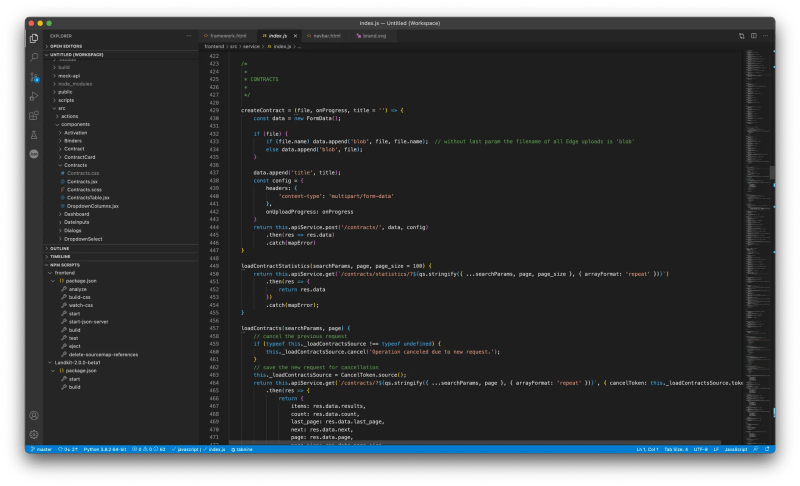Open the Search view in activity bar

point(34,57)
